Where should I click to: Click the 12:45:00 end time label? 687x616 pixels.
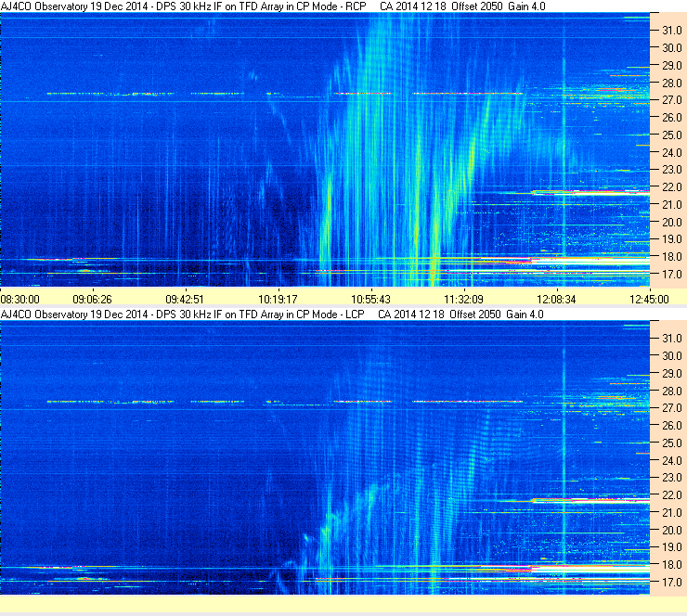click(x=649, y=300)
